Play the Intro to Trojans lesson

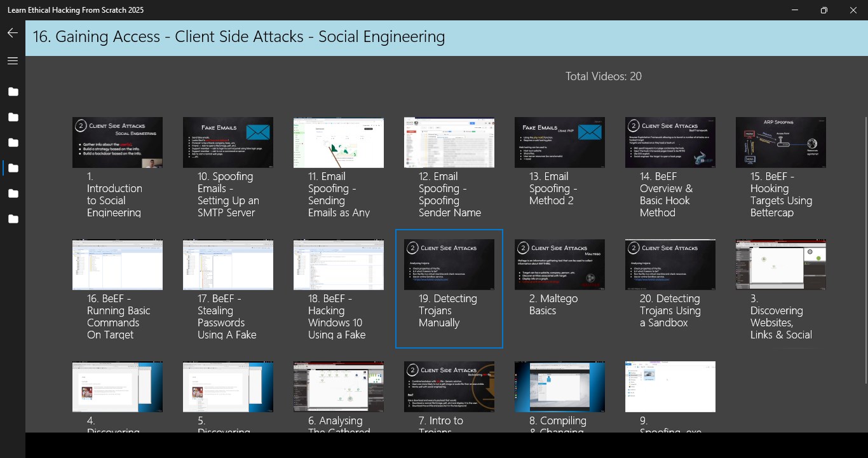(x=449, y=386)
